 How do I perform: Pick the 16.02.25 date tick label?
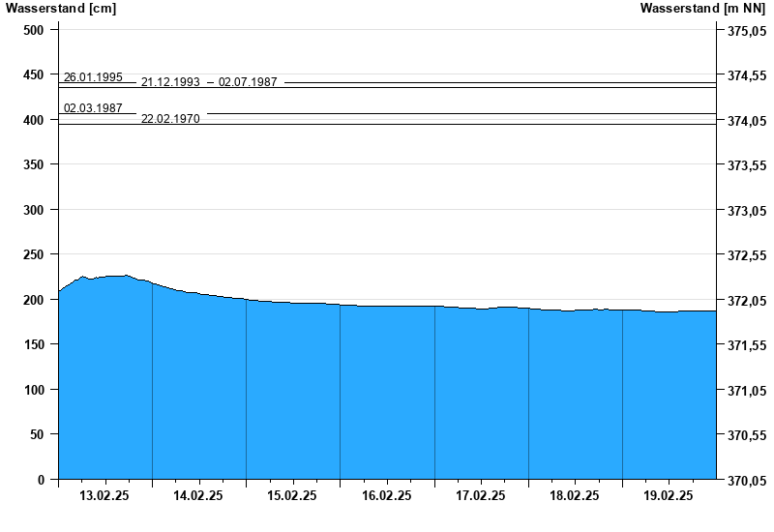(x=386, y=495)
